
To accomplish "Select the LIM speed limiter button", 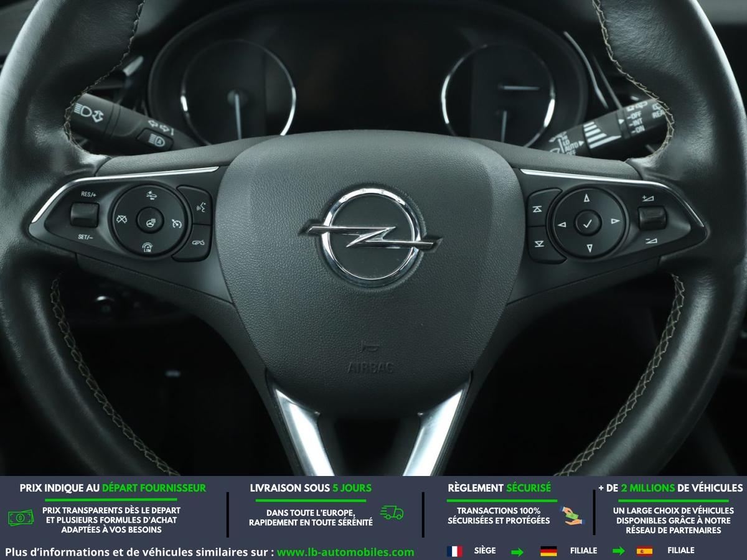I will point(147,247).
